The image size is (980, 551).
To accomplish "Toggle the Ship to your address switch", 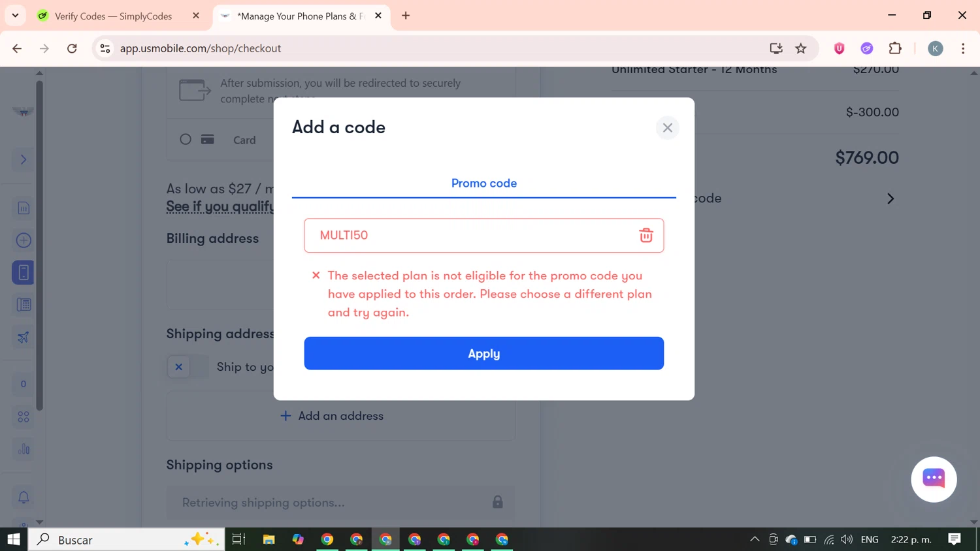I will point(188,367).
